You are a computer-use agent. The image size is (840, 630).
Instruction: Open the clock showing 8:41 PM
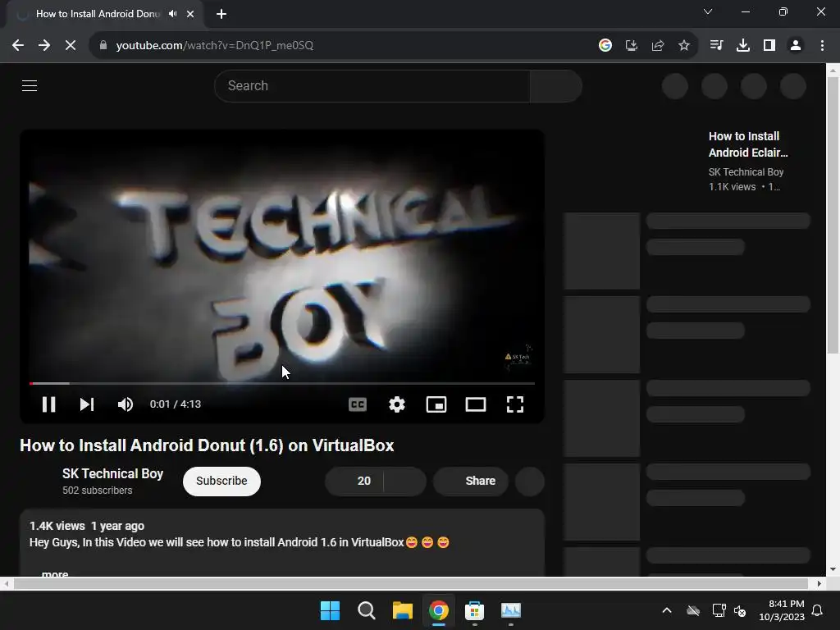tap(782, 610)
